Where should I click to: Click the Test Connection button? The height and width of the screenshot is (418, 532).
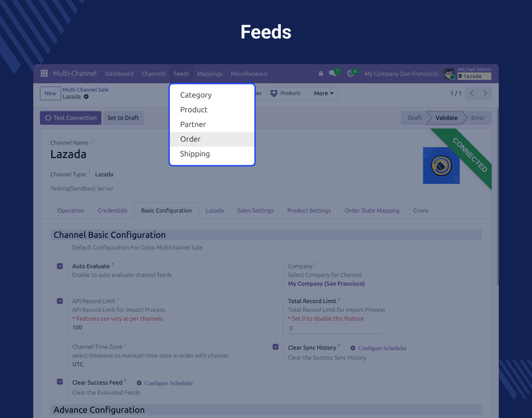(x=71, y=118)
